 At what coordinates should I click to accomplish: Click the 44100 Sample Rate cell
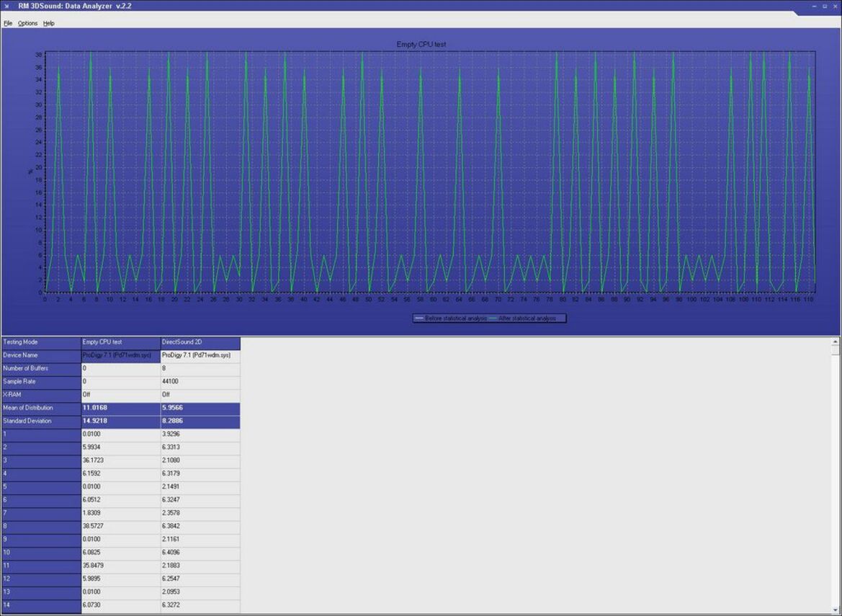[x=200, y=382]
